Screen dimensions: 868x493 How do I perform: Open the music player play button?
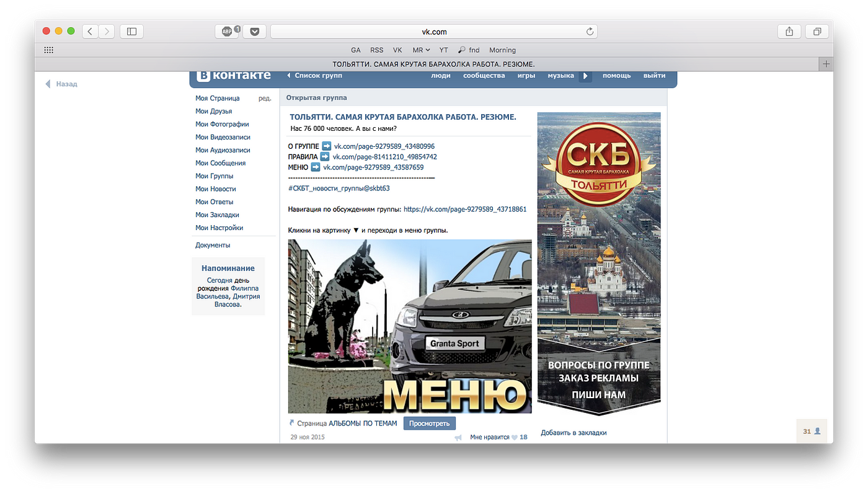[585, 76]
